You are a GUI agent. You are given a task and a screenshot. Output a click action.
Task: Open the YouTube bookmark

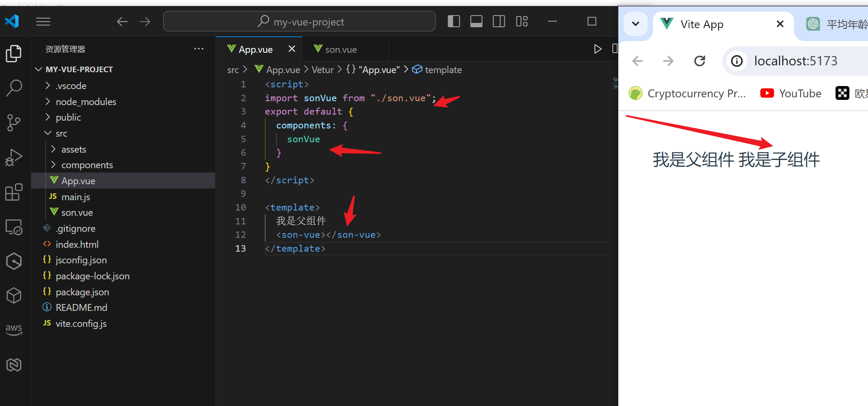(791, 93)
